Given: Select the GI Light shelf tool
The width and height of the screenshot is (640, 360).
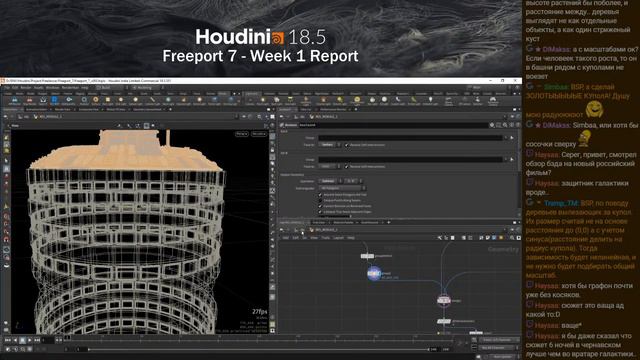Looking at the screenshot, I should coord(384,100).
